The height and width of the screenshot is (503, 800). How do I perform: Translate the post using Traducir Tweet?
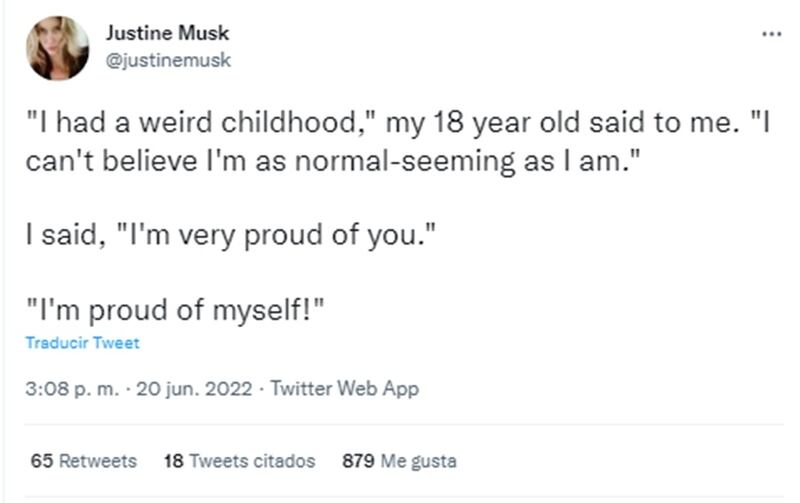click(x=82, y=342)
